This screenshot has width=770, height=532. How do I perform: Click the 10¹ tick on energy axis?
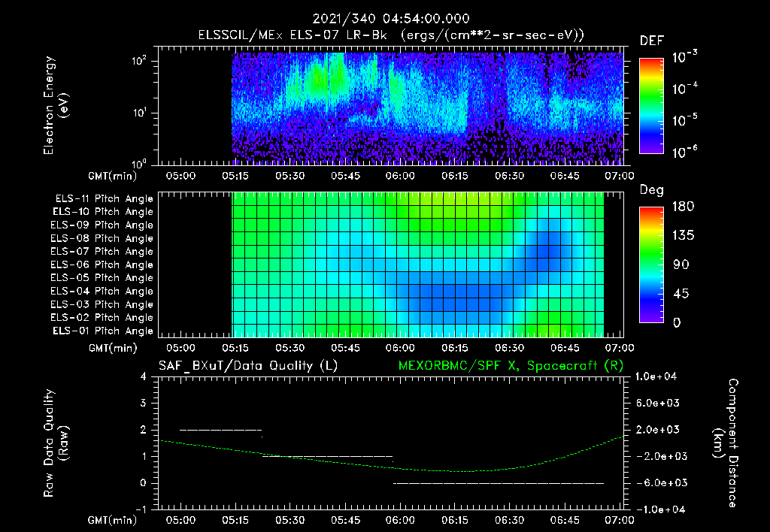click(139, 113)
